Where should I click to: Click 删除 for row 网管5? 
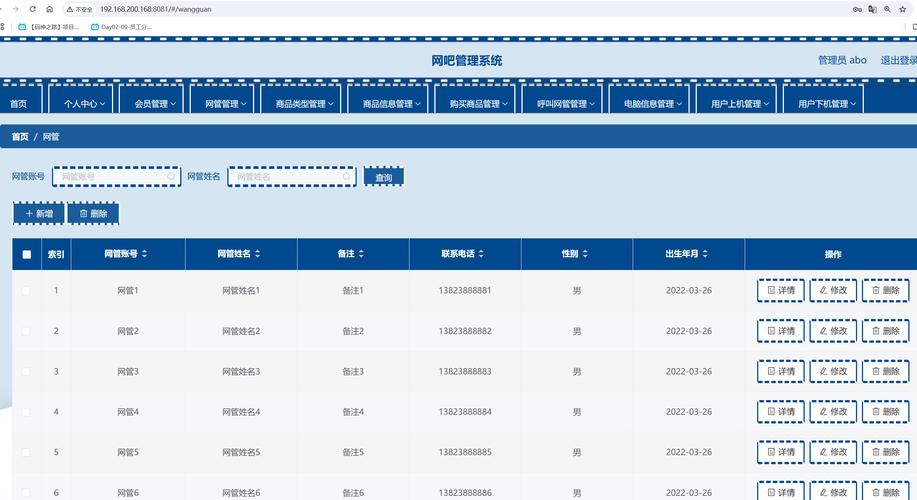tap(885, 452)
